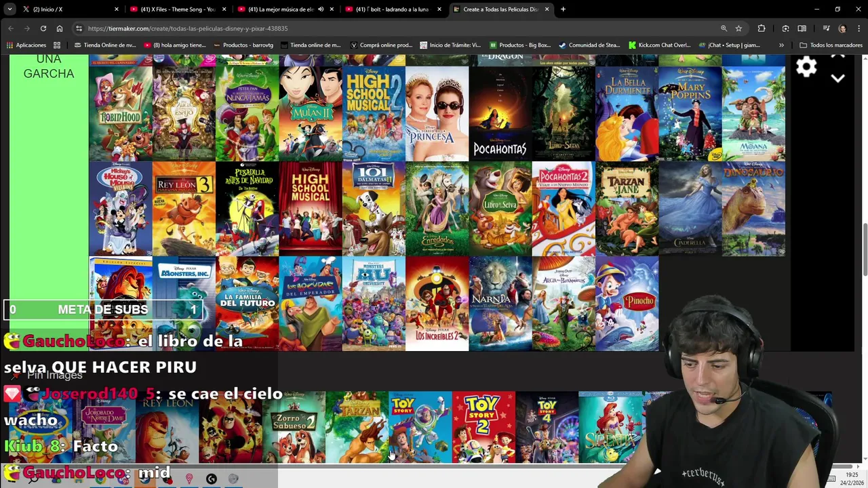The image size is (868, 488).
Task: Select El Diario de la Princesa poster
Action: click(437, 113)
